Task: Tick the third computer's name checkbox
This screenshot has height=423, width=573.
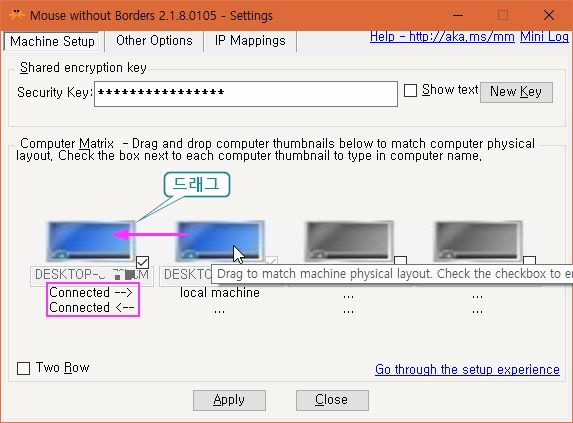Action: (401, 260)
